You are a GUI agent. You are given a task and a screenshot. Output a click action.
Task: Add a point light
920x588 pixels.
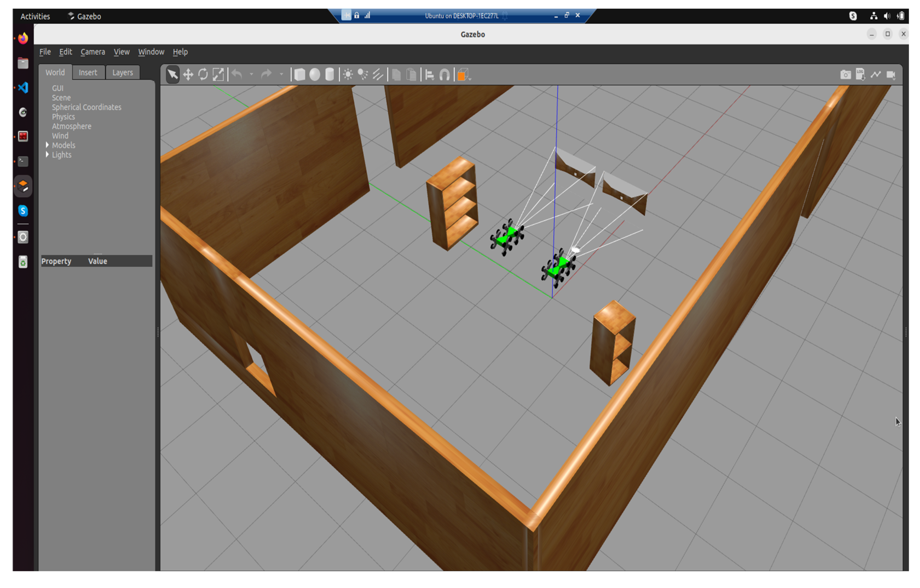click(348, 74)
